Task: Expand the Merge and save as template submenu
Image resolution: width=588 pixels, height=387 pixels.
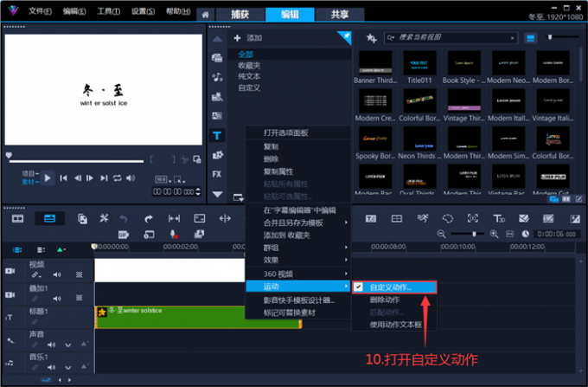Action: click(x=346, y=223)
